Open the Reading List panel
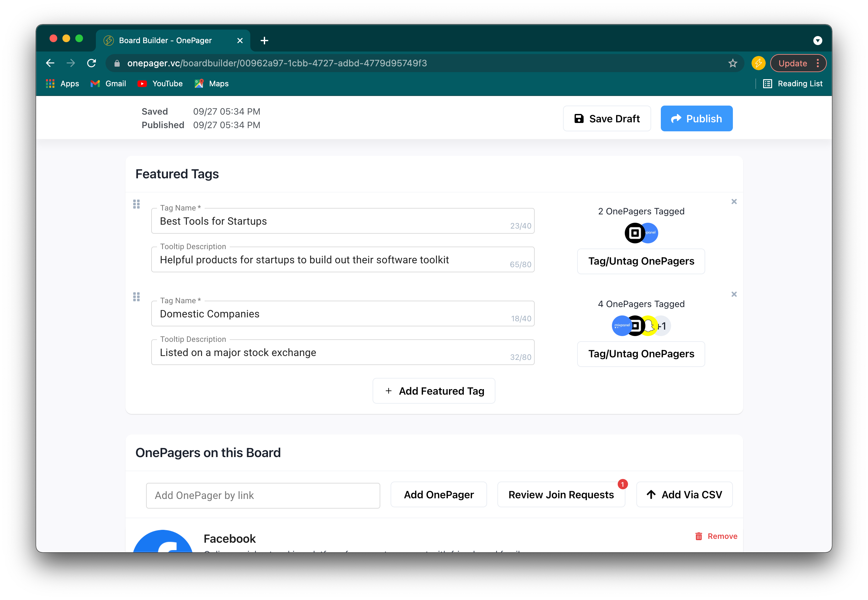This screenshot has width=868, height=600. point(793,84)
